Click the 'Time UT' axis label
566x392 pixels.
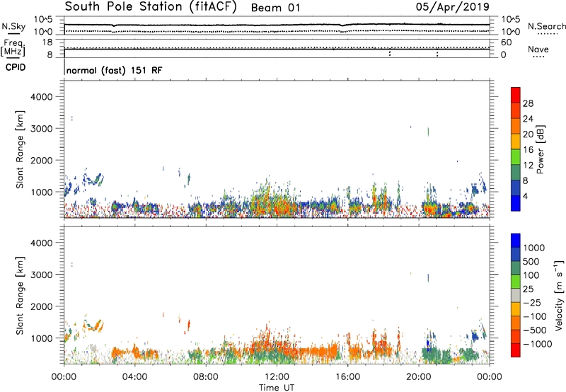click(277, 388)
